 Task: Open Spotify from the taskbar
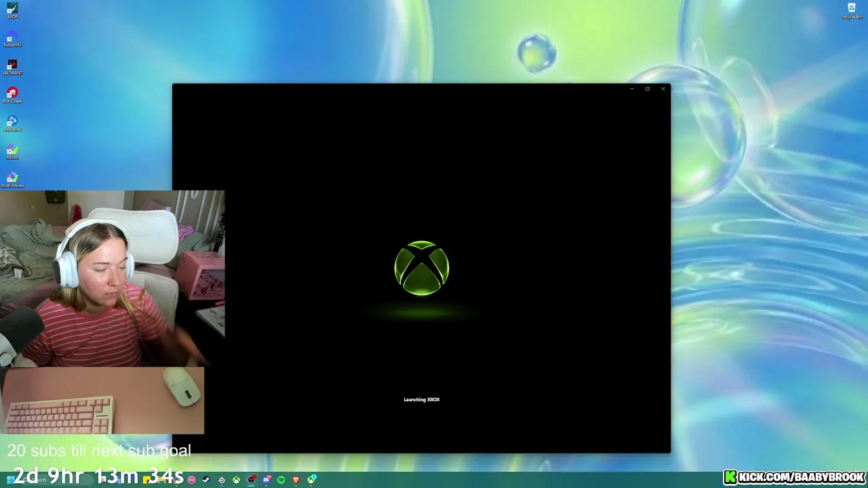281,480
